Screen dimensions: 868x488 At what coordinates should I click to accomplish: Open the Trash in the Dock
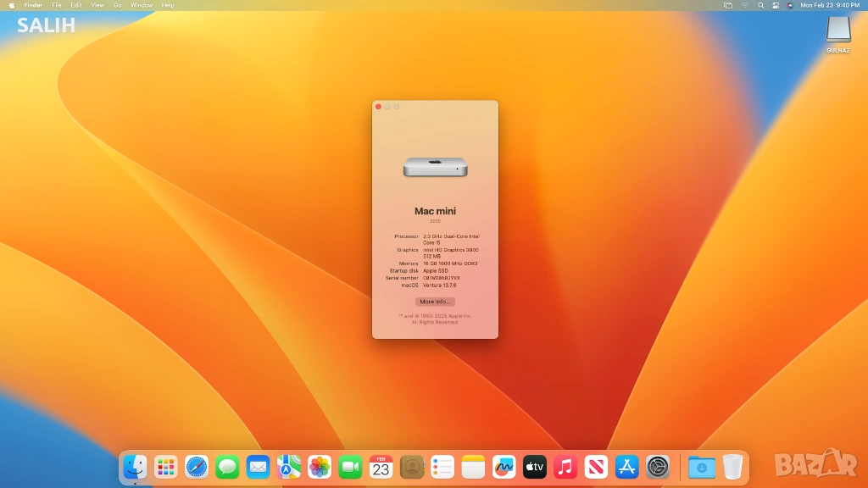tap(732, 467)
